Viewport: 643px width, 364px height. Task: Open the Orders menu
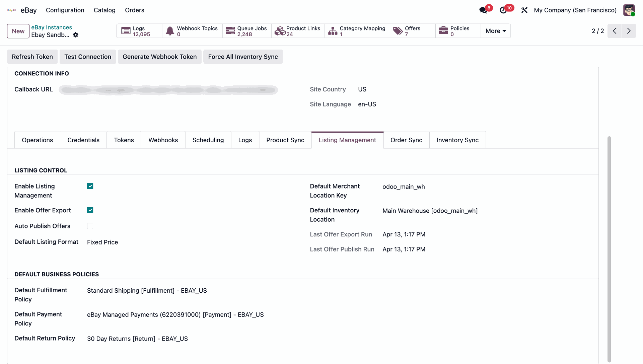point(135,10)
